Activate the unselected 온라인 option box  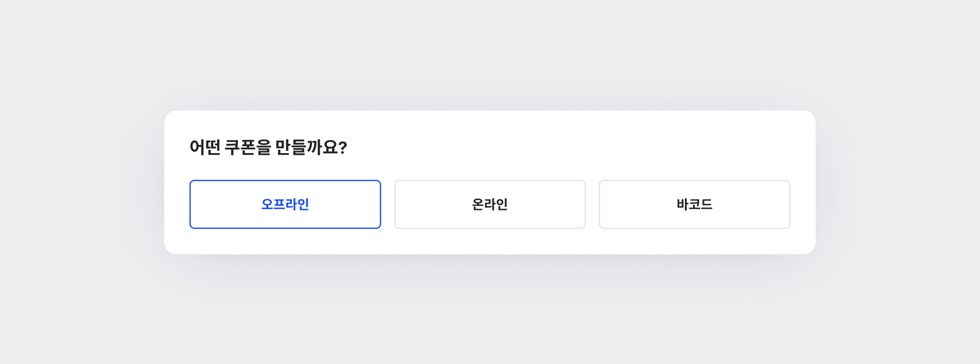489,204
